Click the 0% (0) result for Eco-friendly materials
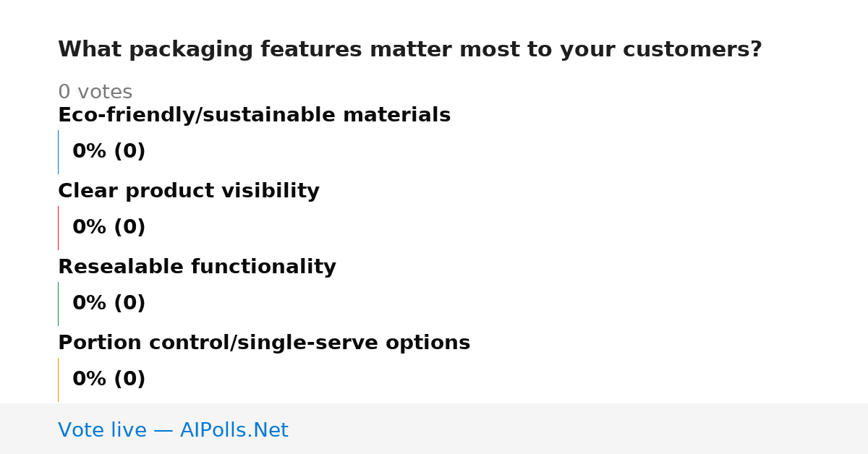 tap(109, 152)
